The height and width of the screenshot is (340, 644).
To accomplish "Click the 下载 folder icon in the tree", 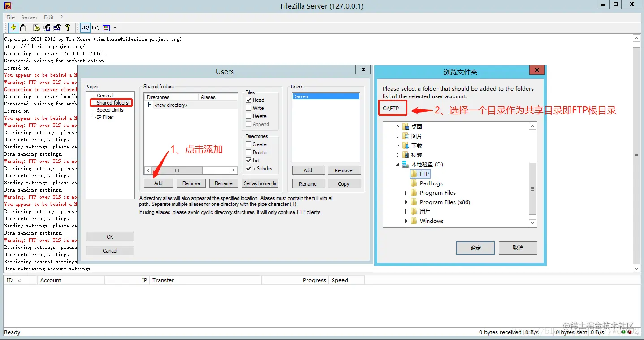I will [x=406, y=145].
